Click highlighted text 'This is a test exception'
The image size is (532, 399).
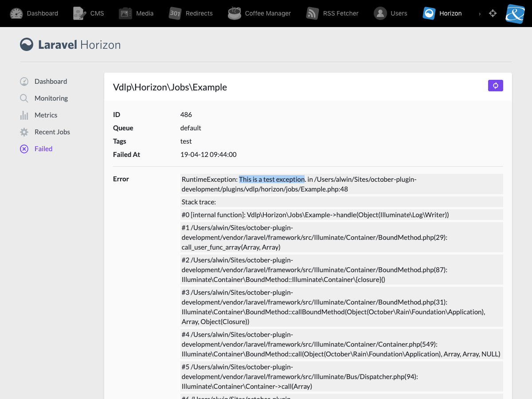(272, 179)
